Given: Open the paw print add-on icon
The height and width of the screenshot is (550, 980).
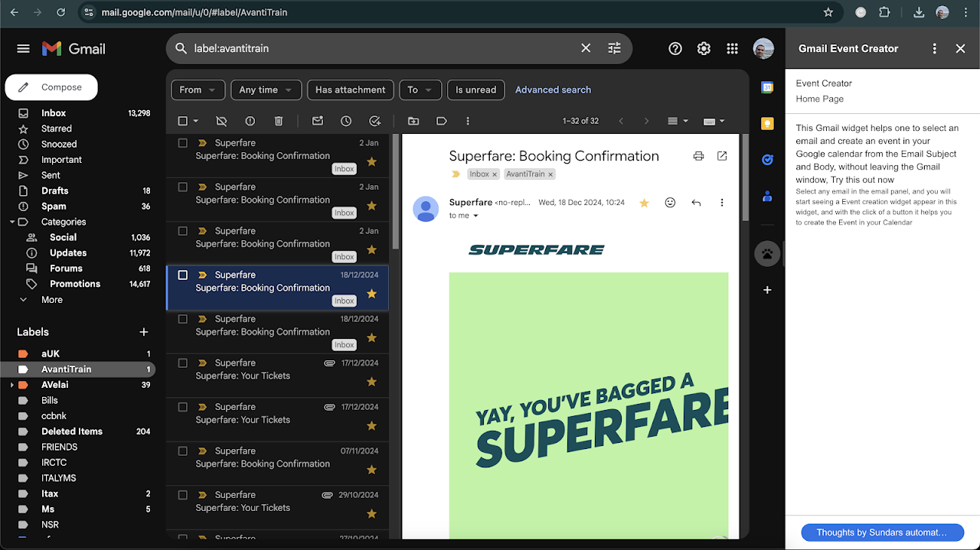Looking at the screenshot, I should coord(767,253).
